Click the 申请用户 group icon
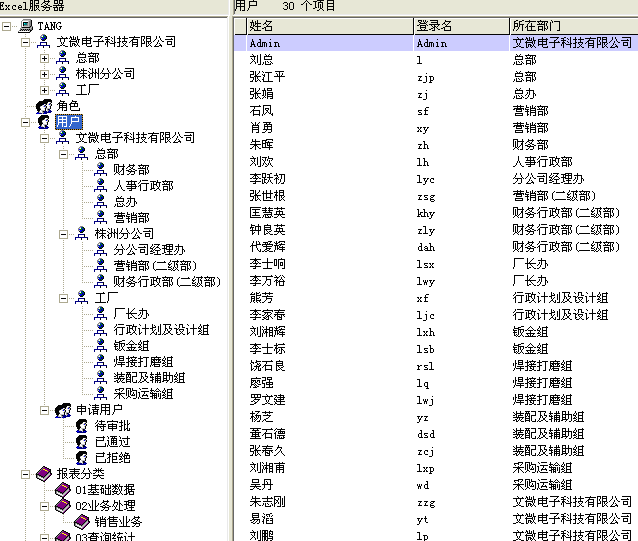This screenshot has height=541, width=638. click(63, 410)
